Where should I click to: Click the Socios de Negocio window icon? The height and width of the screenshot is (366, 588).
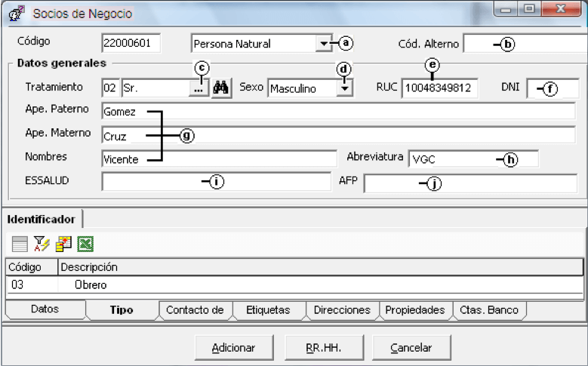(x=16, y=14)
